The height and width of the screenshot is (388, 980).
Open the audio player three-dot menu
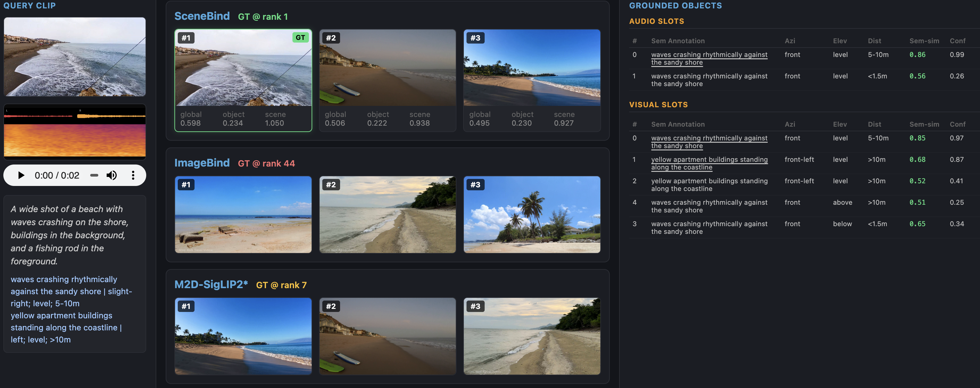[x=133, y=175]
